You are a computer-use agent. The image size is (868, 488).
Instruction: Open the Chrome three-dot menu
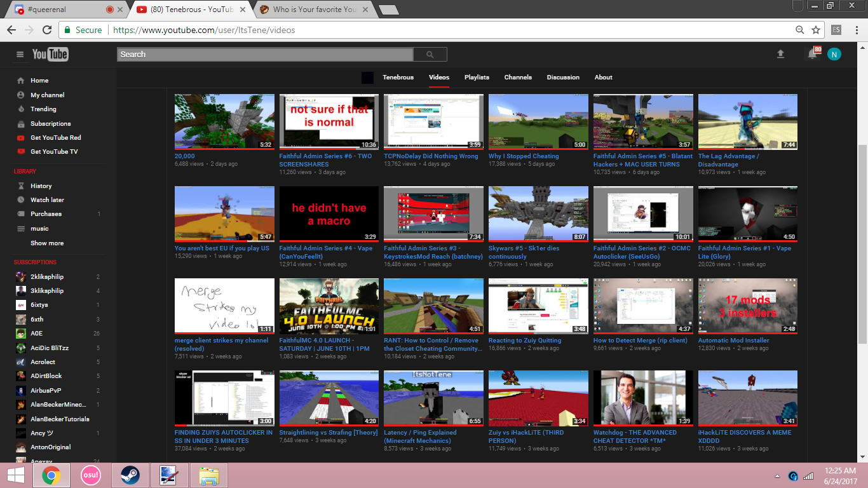click(856, 30)
